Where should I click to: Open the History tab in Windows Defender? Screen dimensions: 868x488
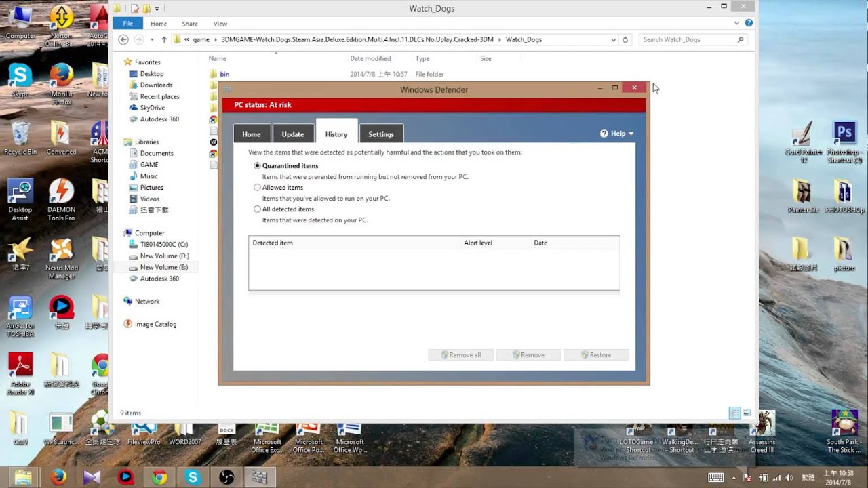[x=336, y=133]
